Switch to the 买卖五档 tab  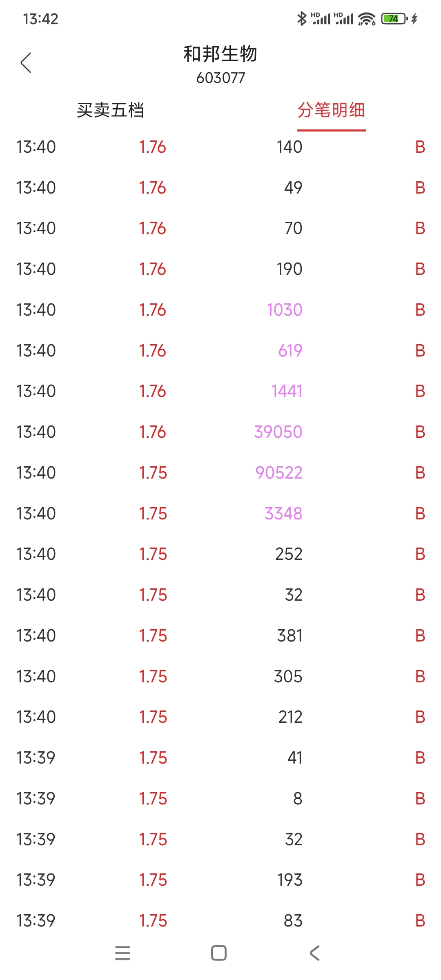pyautogui.click(x=110, y=110)
